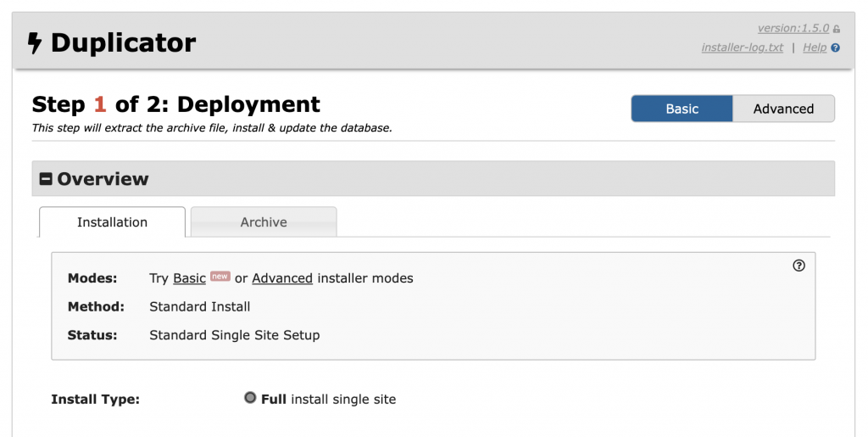This screenshot has width=868, height=437.
Task: Open the Installation tab
Action: click(x=113, y=222)
